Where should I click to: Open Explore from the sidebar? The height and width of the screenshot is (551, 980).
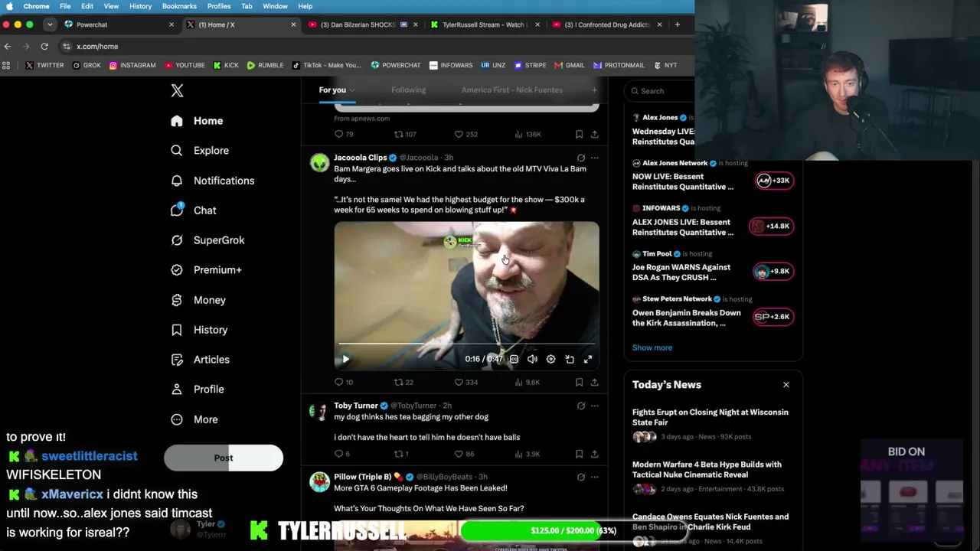click(200, 151)
